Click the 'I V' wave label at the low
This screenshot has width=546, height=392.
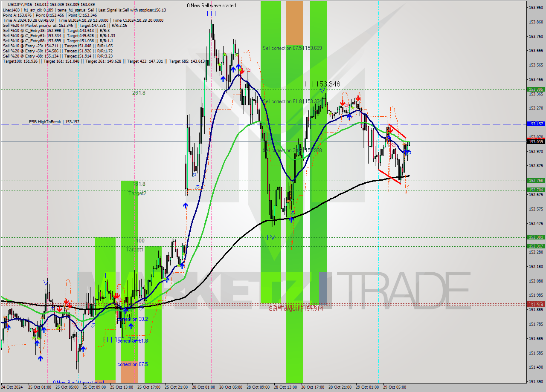(x=271, y=237)
